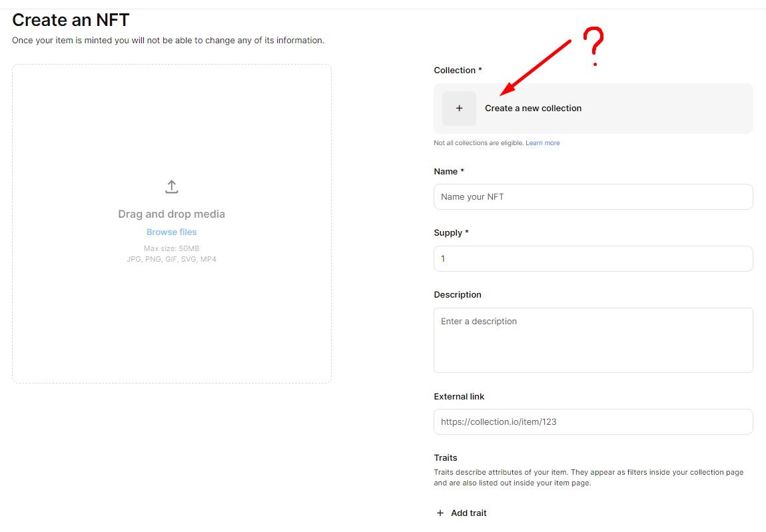Click the Description field label
The height and width of the screenshot is (532, 766).
pos(458,294)
